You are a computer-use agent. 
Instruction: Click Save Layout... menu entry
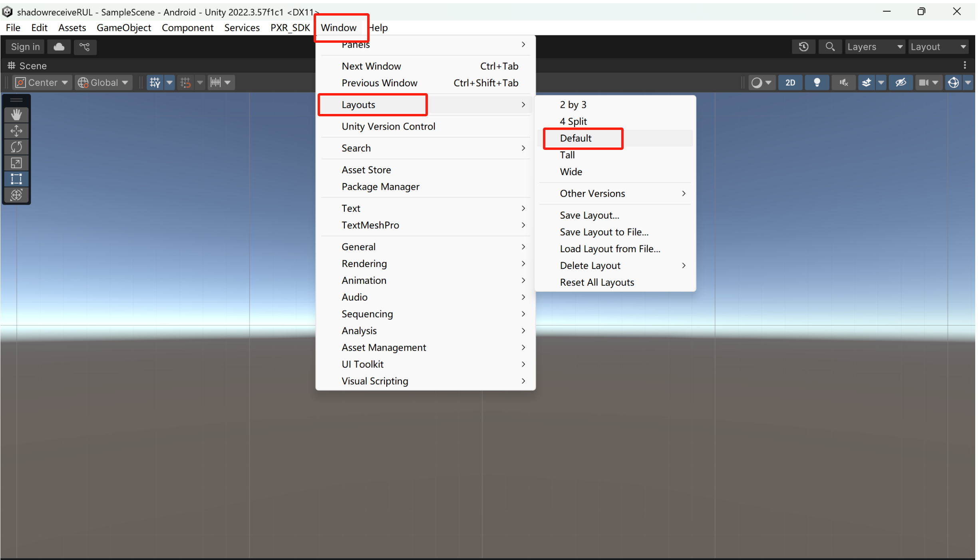[589, 215]
